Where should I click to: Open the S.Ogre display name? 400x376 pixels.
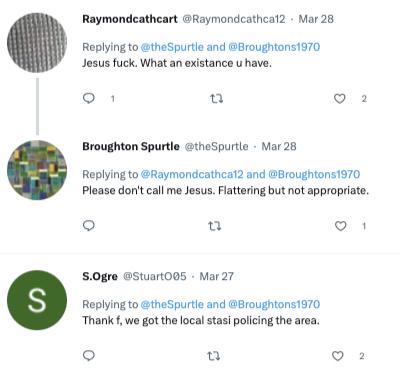click(100, 276)
